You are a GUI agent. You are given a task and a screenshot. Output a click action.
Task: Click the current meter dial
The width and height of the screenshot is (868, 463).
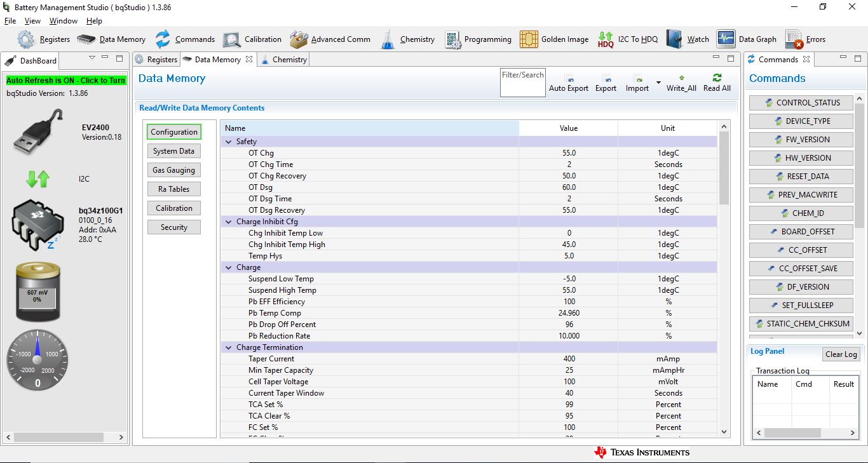37,359
